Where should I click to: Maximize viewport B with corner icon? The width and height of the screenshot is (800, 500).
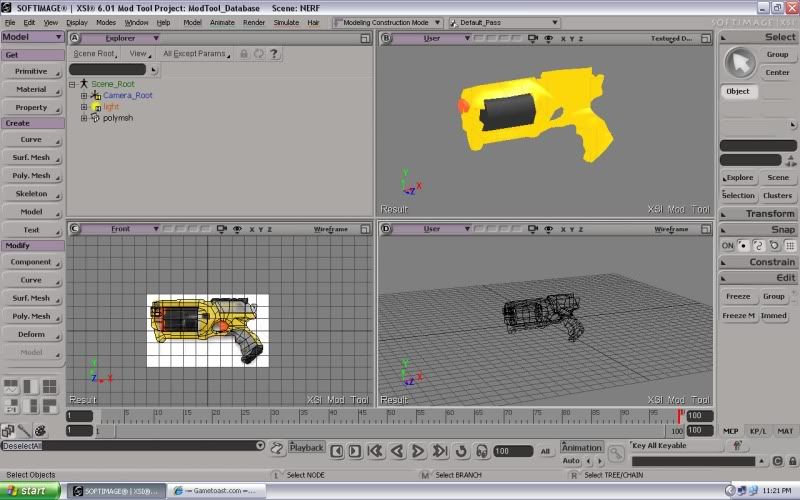[x=706, y=38]
